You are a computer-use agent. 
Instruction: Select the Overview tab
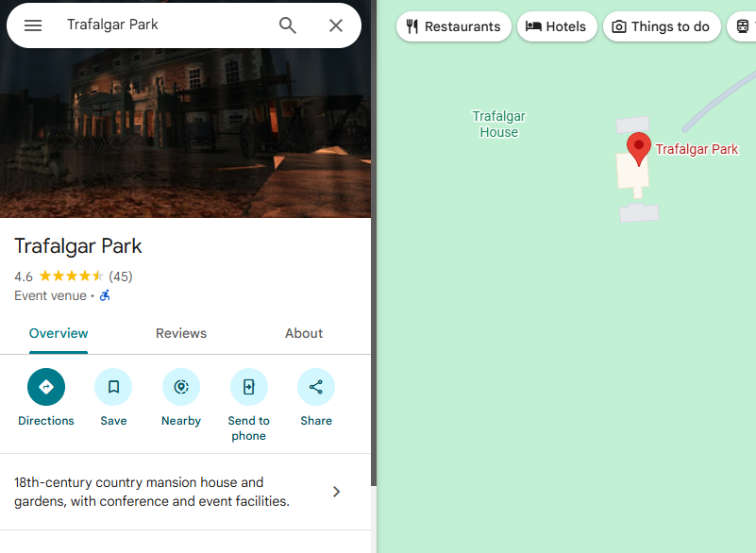tap(59, 334)
